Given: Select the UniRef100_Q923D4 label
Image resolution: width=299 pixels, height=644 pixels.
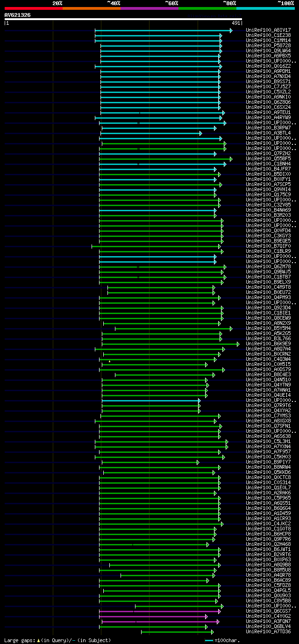Looking at the screenshot, I should click(268, 308).
